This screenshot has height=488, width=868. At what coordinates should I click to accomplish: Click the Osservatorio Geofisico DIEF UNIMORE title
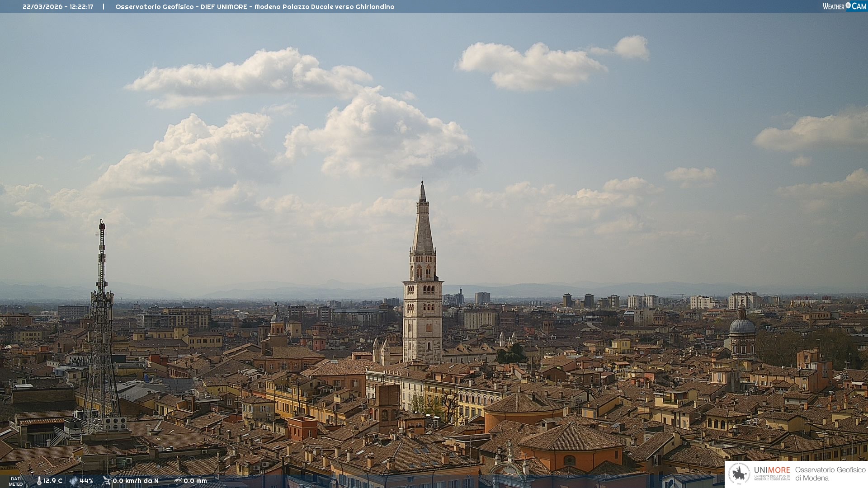(x=255, y=7)
